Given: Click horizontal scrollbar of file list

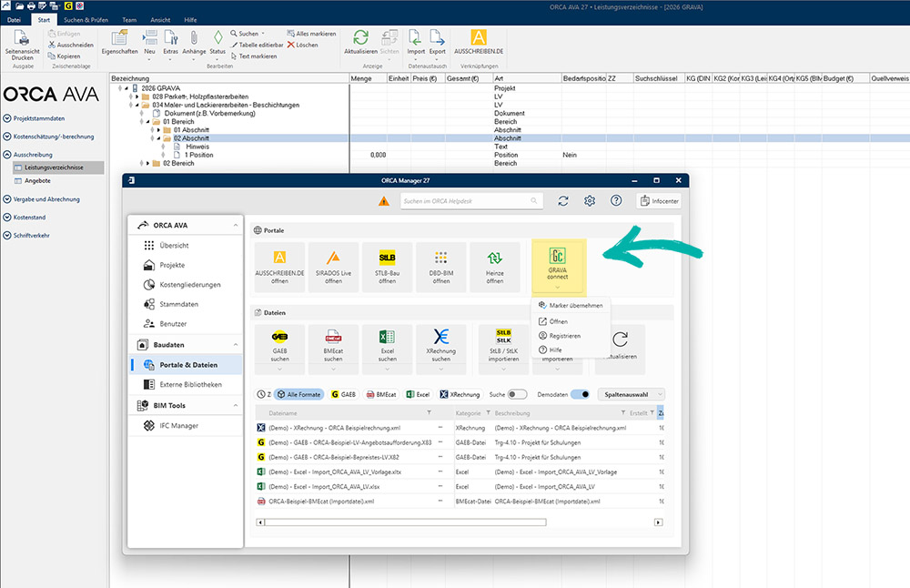Looking at the screenshot, I should click(x=405, y=522).
